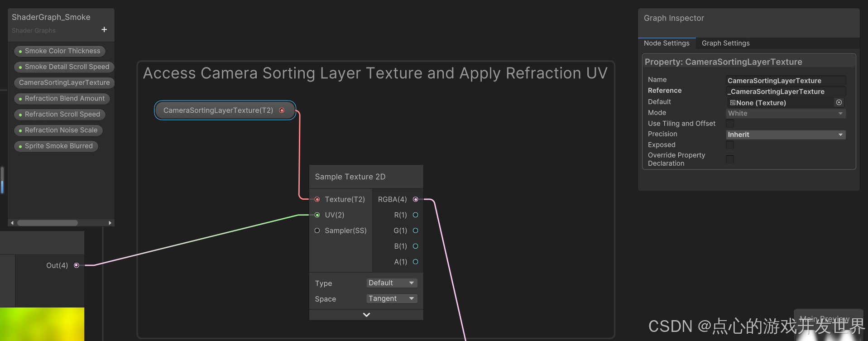
Task: Click the Reference input field
Action: 785,91
